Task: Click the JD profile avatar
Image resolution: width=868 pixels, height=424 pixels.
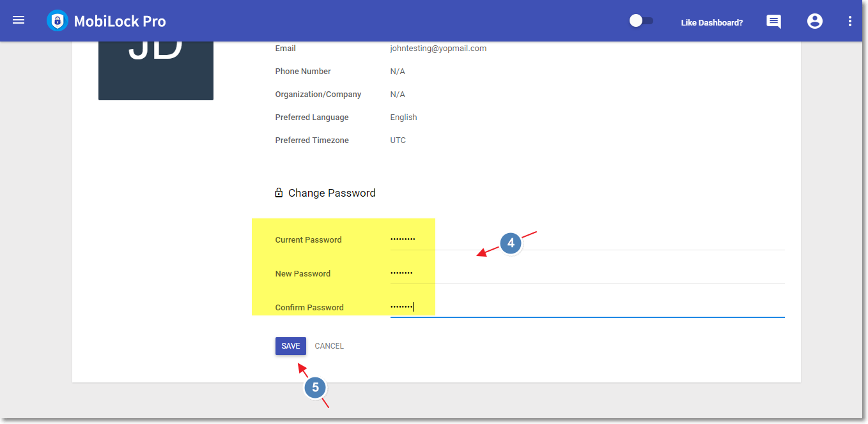Action: point(156,71)
